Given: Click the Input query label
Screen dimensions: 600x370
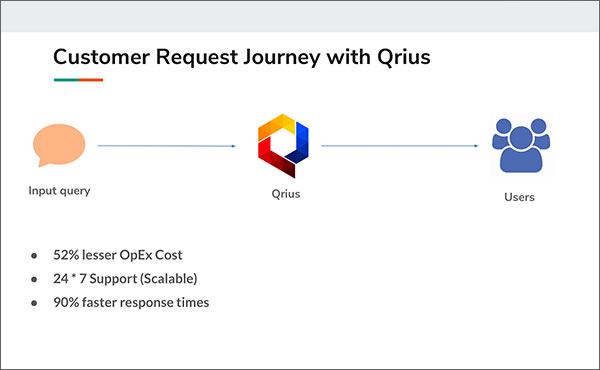Looking at the screenshot, I should click(59, 191).
